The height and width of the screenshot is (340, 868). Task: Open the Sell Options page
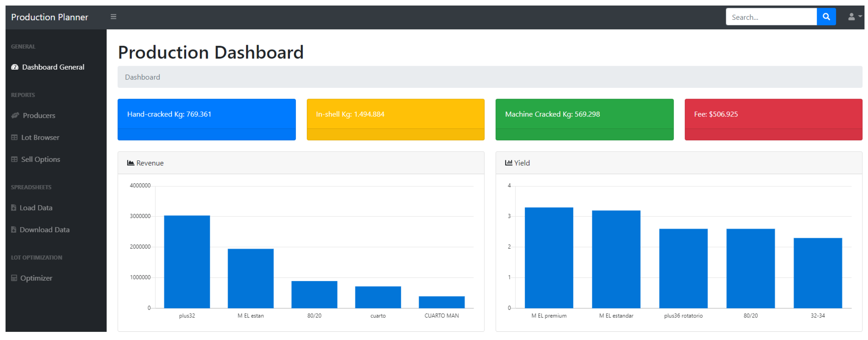(41, 159)
